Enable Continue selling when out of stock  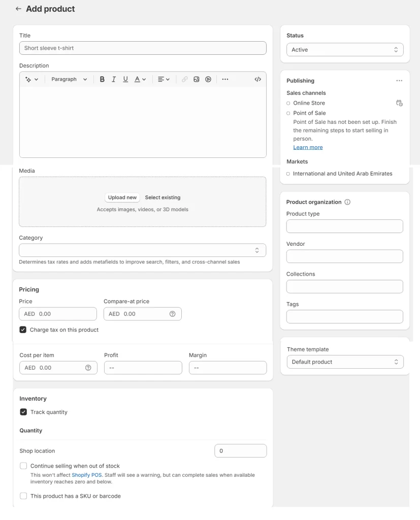[23, 466]
